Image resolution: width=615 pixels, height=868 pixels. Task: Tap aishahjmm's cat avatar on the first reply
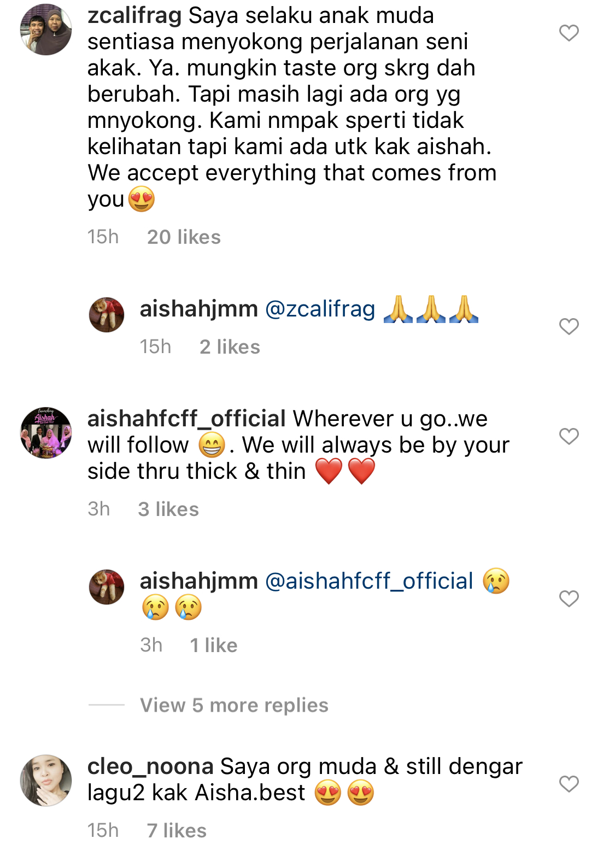pyautogui.click(x=107, y=315)
